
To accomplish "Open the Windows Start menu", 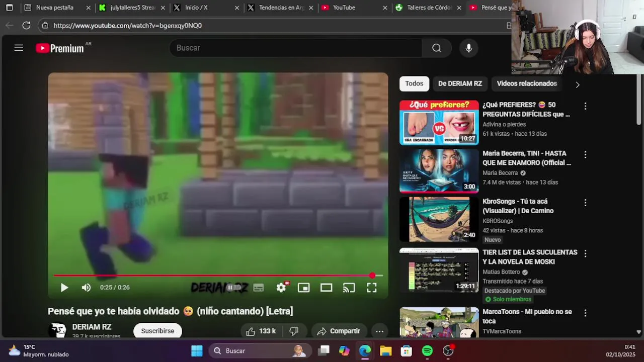I will pyautogui.click(x=197, y=350).
